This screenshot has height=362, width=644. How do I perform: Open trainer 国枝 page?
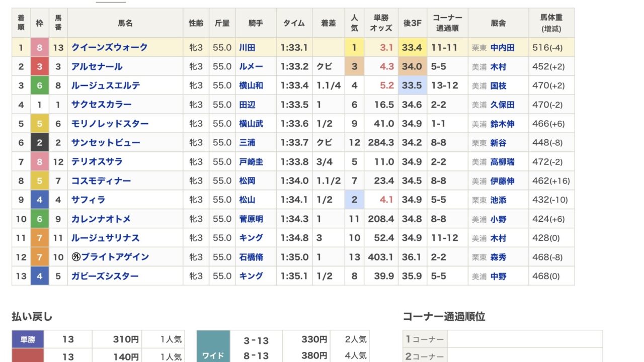tap(498, 85)
